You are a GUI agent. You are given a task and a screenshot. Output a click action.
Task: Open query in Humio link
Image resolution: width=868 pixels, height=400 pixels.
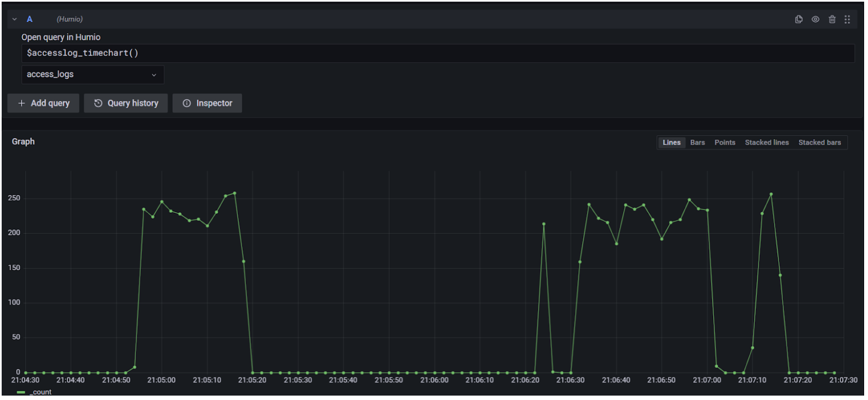(61, 37)
